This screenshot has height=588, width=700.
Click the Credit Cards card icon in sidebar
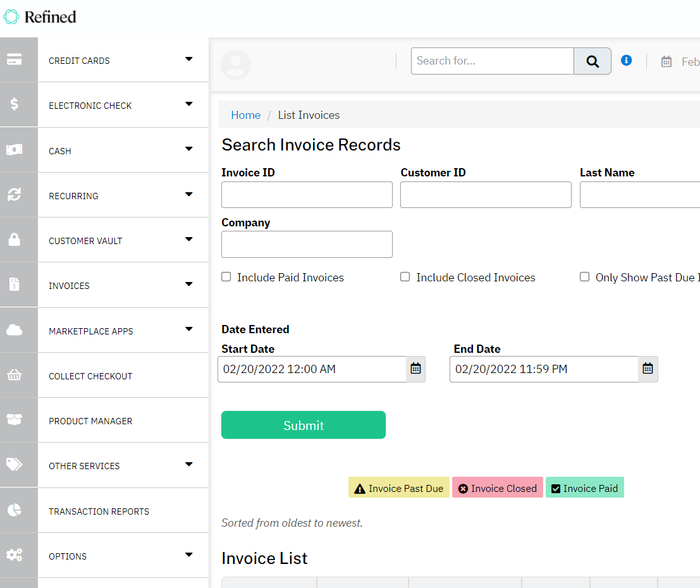tap(15, 59)
